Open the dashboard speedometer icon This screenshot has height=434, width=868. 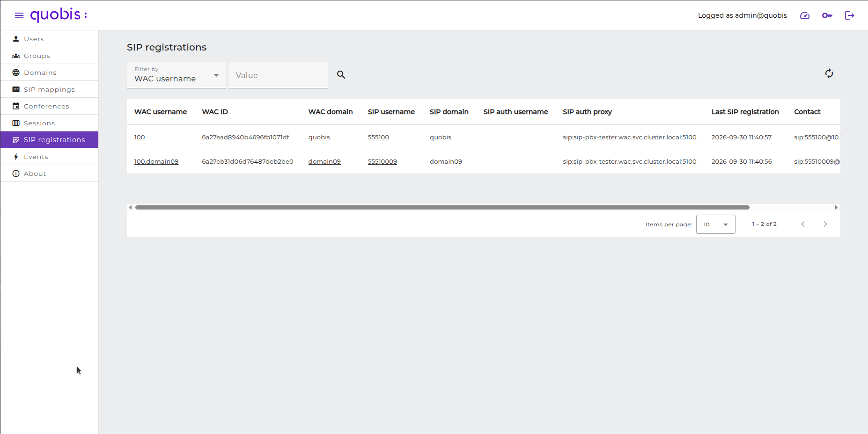tap(805, 15)
